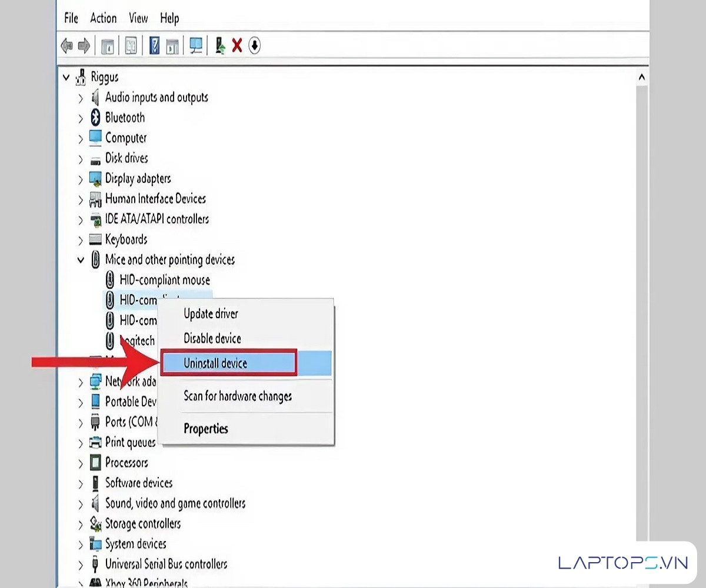The height and width of the screenshot is (588, 706).
Task: Select the first HID-compliant mouse entry
Action: [x=164, y=280]
